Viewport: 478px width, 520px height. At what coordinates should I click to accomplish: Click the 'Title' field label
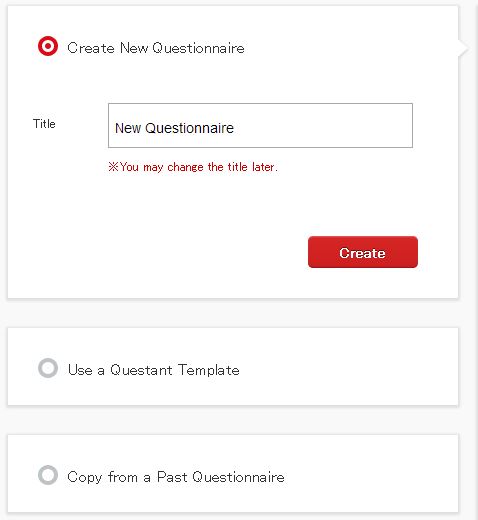[x=44, y=124]
